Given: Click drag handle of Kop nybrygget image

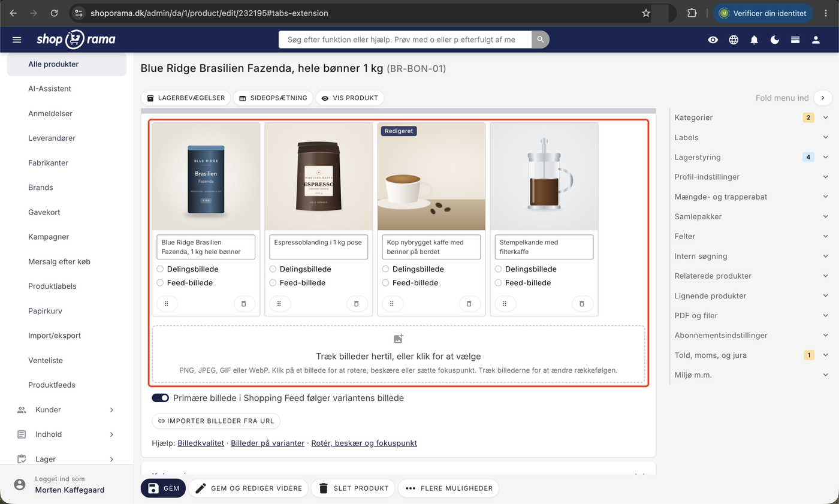Looking at the screenshot, I should pyautogui.click(x=392, y=304).
